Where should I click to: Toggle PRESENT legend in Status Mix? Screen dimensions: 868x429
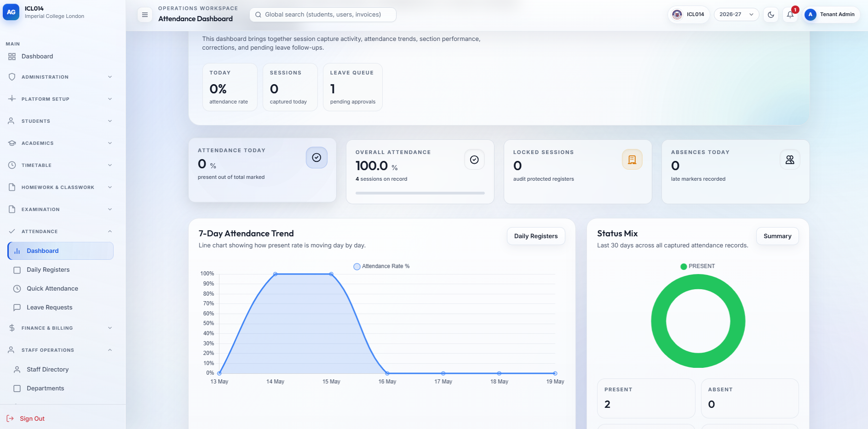pos(697,266)
